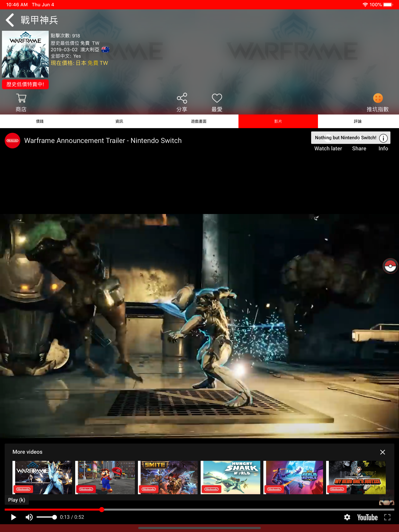The image size is (399, 532).
Task: Switch to the 資訊 tab
Action: [x=119, y=122]
